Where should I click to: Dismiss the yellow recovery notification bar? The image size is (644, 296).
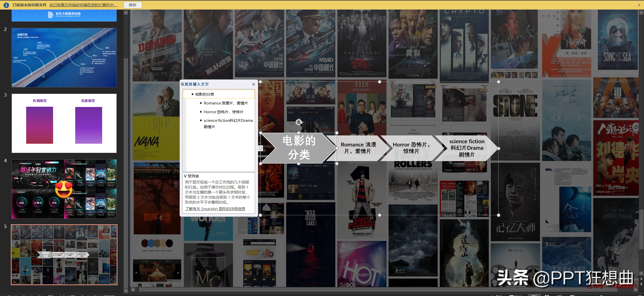pos(639,5)
